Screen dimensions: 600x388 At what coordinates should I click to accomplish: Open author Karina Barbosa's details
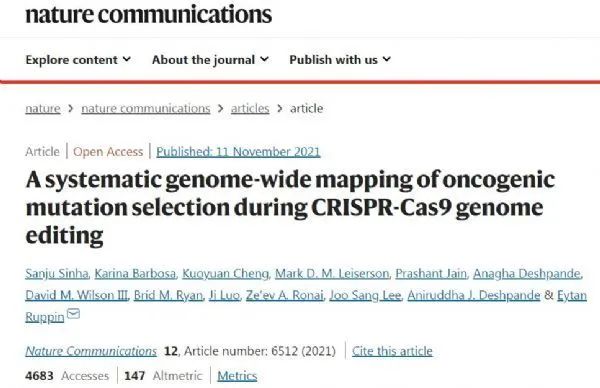135,274
